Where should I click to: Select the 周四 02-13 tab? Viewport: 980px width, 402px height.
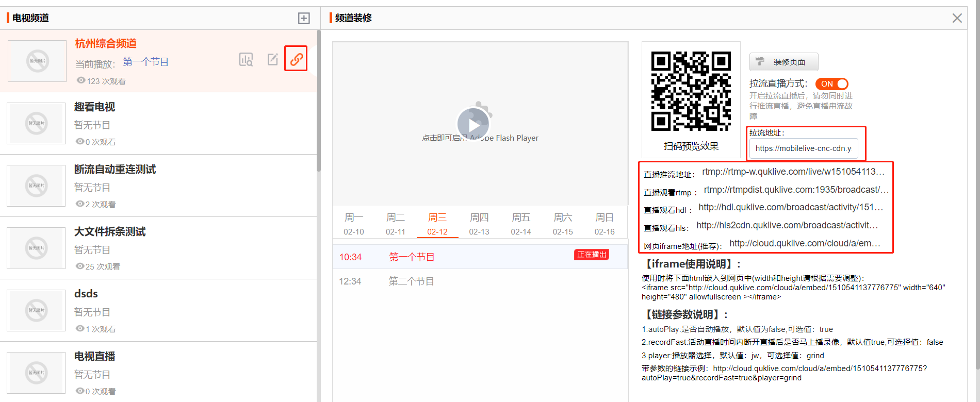coord(479,224)
